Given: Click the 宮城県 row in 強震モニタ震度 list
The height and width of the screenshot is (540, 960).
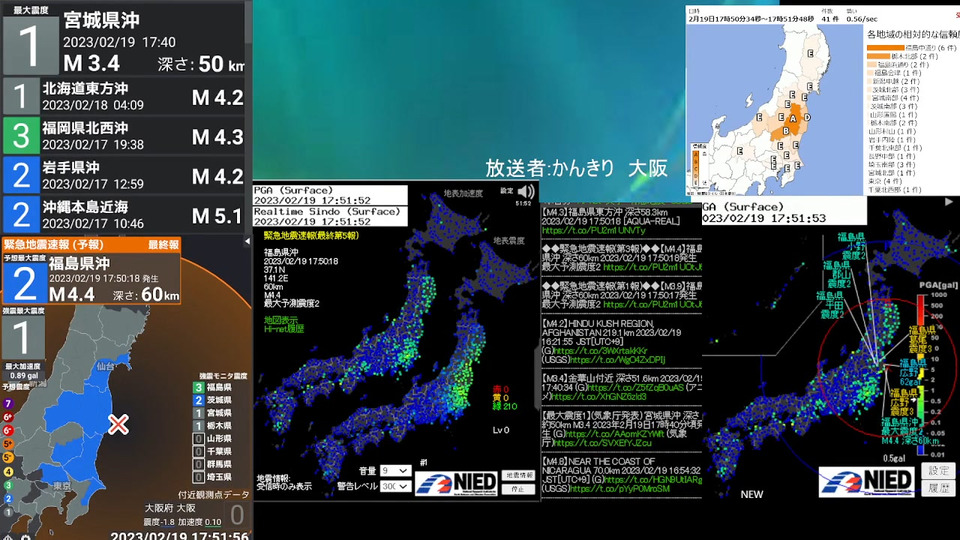Looking at the screenshot, I should 212,413.
